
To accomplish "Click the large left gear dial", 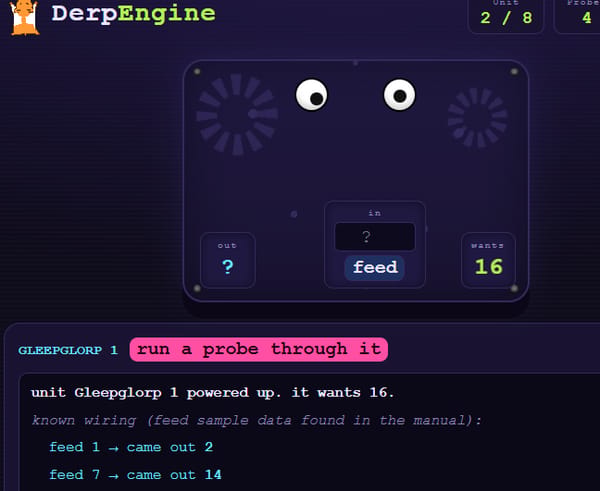I will click(x=237, y=114).
